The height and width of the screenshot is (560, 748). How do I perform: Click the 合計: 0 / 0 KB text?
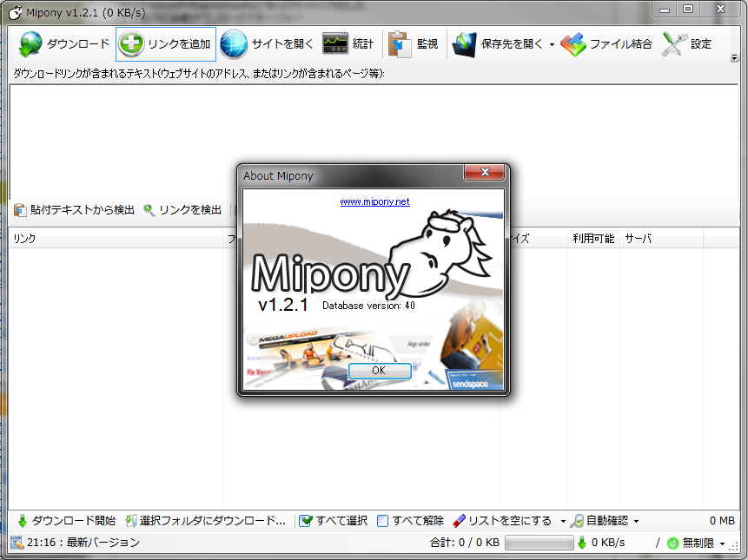[465, 543]
